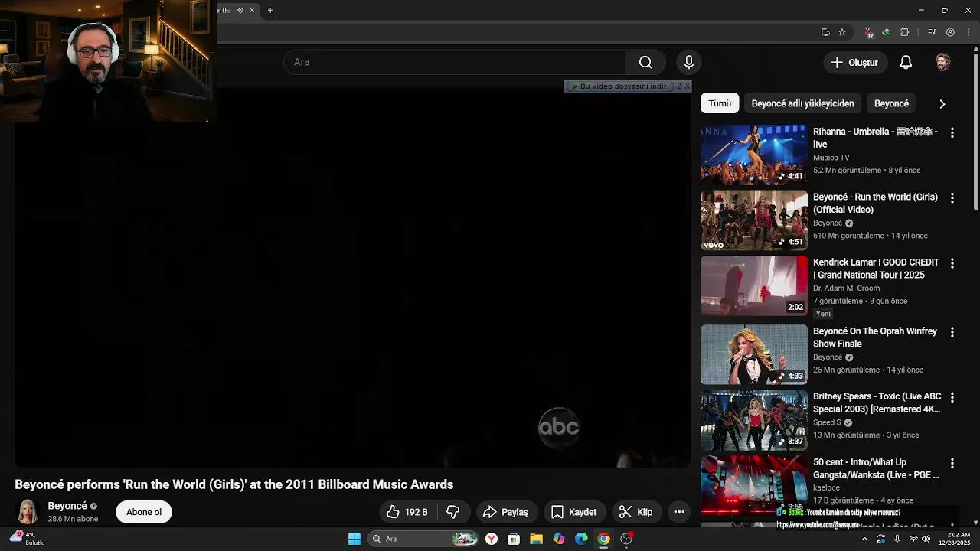980x551 pixels.
Task: Activate voice search microphone
Action: [688, 62]
